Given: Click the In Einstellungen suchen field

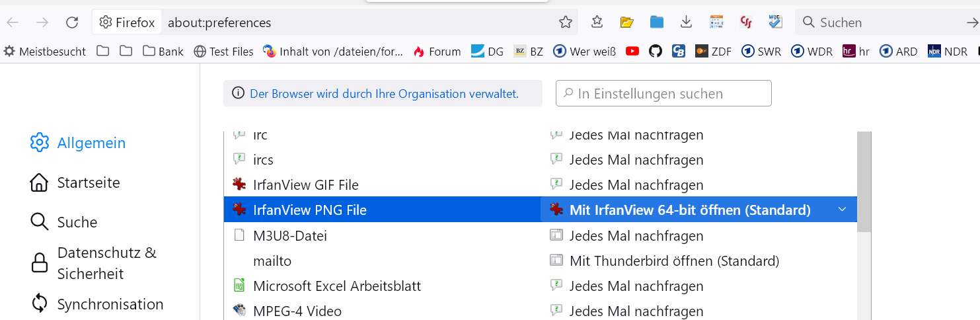Looking at the screenshot, I should pyautogui.click(x=663, y=94).
